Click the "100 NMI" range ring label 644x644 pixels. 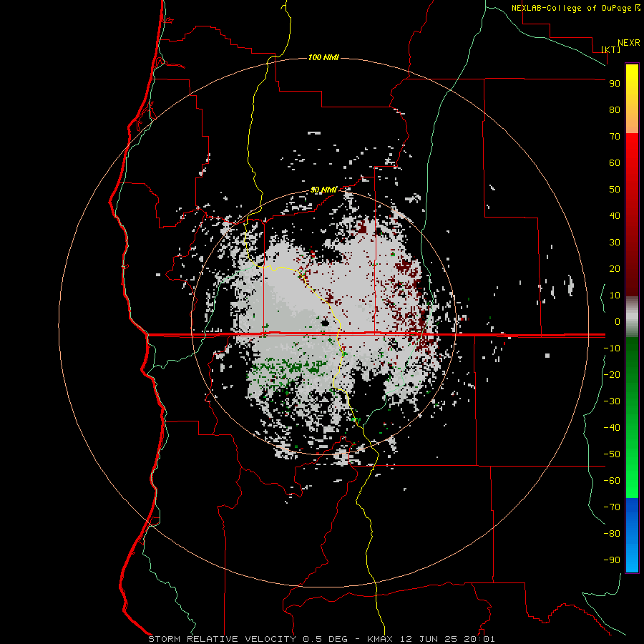coord(323,57)
